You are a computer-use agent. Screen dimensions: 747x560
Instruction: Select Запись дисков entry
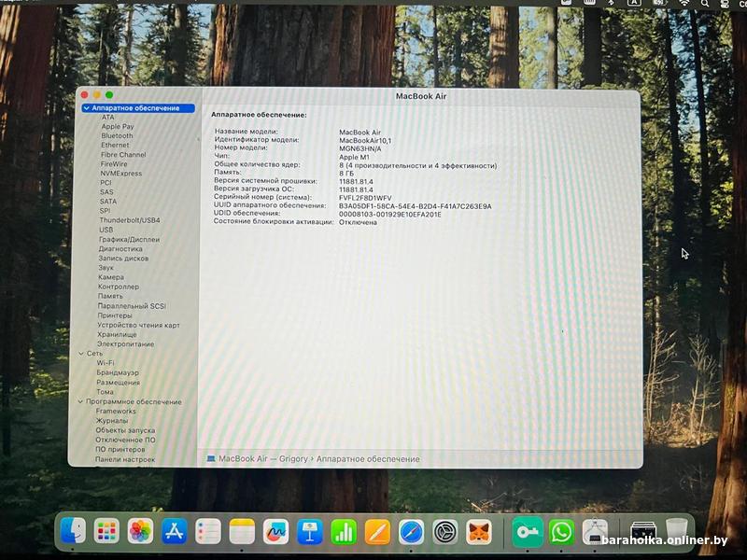123,259
